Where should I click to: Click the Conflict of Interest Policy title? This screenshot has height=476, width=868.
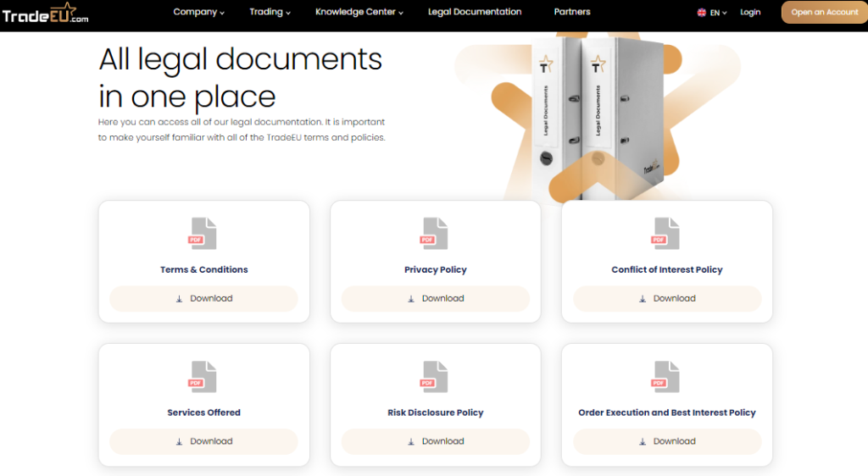coord(667,270)
